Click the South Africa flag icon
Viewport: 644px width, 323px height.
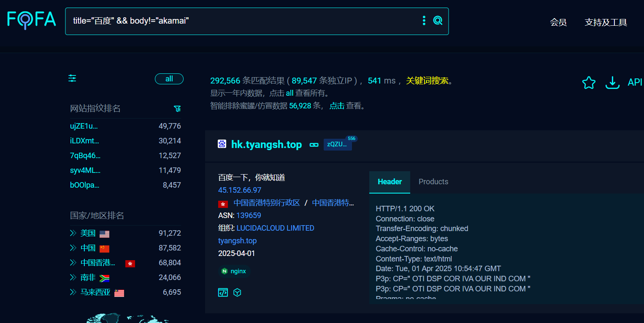(105, 278)
